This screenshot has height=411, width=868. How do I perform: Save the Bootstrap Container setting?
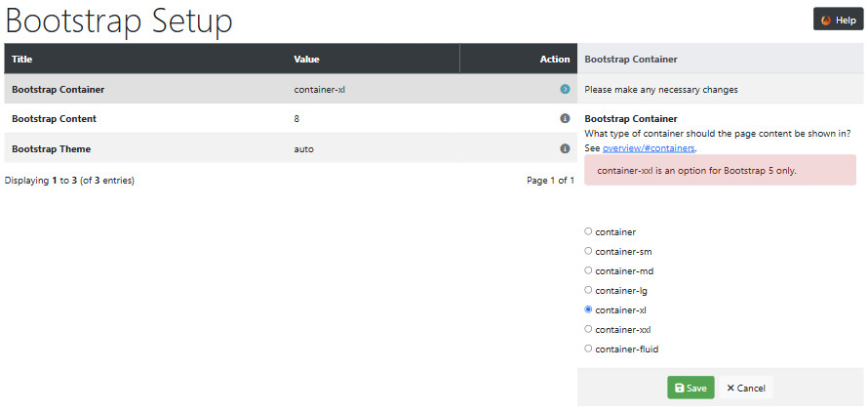[x=690, y=388]
